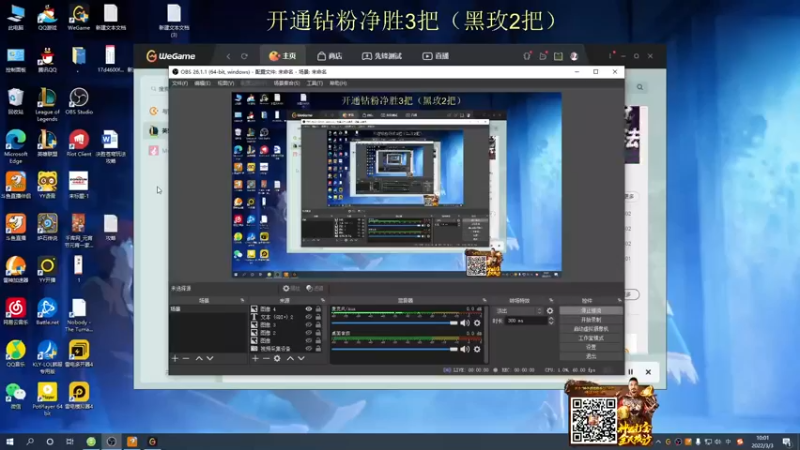Lock the 图像 4 source
The image size is (800, 450).
[x=318, y=309]
